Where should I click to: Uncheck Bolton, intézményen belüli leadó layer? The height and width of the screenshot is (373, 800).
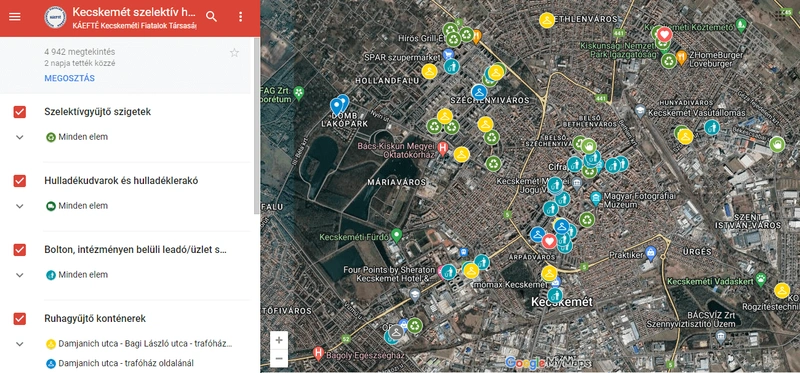20,250
